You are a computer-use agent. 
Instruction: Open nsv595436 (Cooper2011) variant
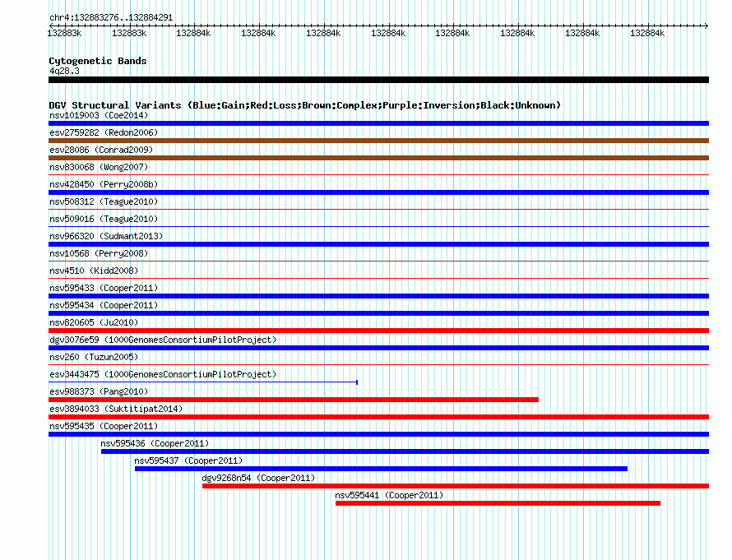(155, 443)
